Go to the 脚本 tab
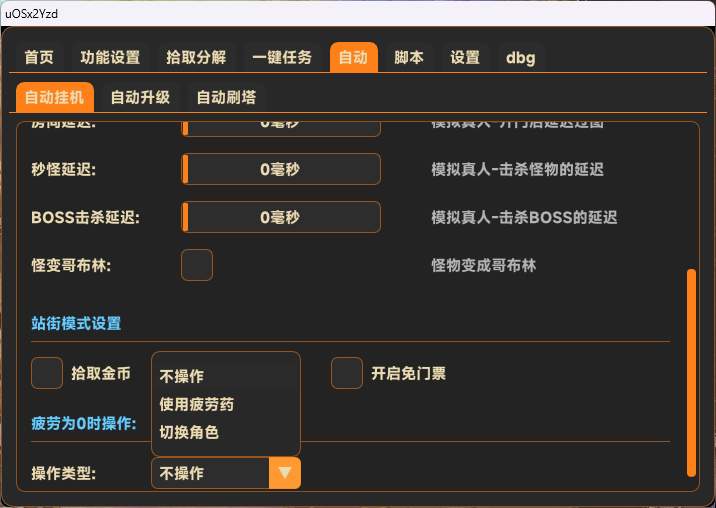This screenshot has height=508, width=716. 409,58
